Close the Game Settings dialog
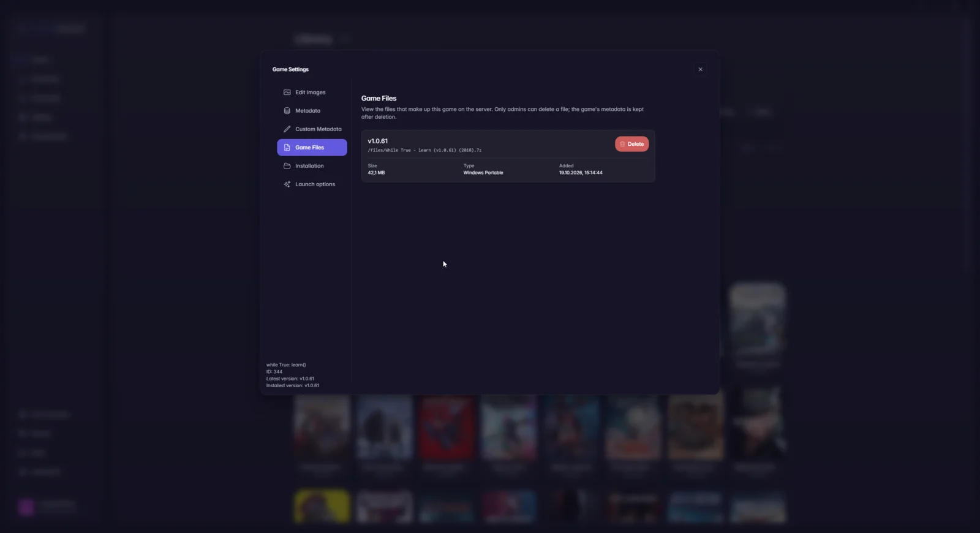 click(x=701, y=69)
